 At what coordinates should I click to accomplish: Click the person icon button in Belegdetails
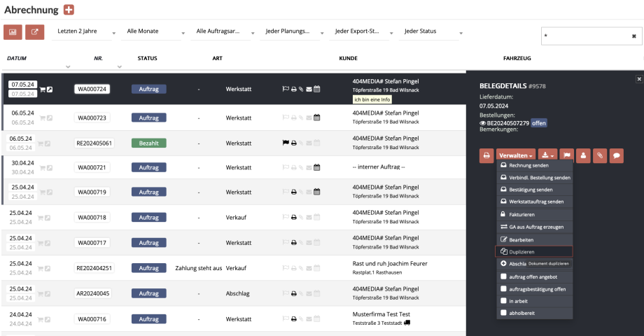[583, 155]
